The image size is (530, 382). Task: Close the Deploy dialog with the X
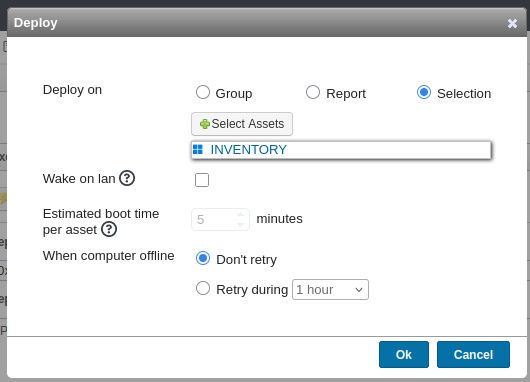click(512, 23)
